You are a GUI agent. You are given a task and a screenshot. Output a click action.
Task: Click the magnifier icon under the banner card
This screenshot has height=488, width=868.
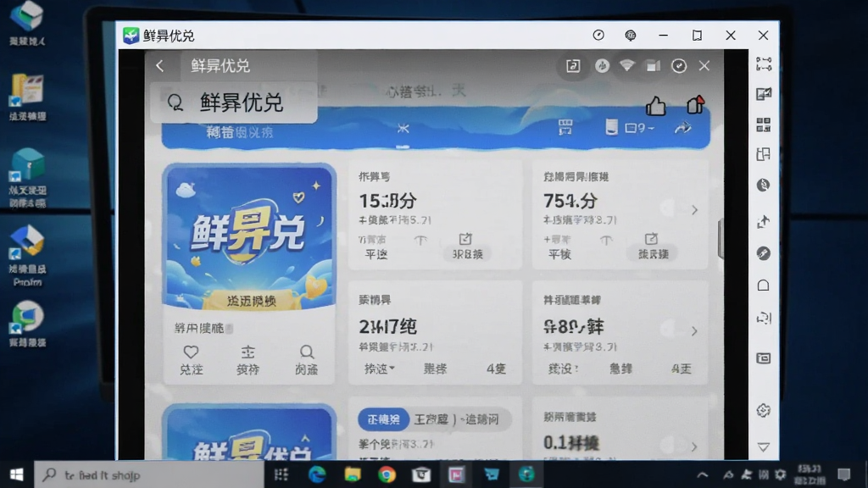click(307, 352)
